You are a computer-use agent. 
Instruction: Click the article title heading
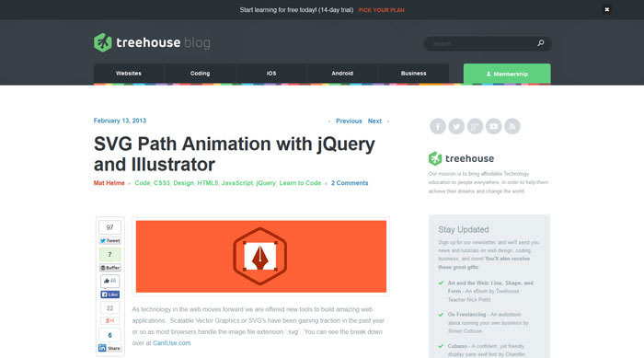[234, 154]
